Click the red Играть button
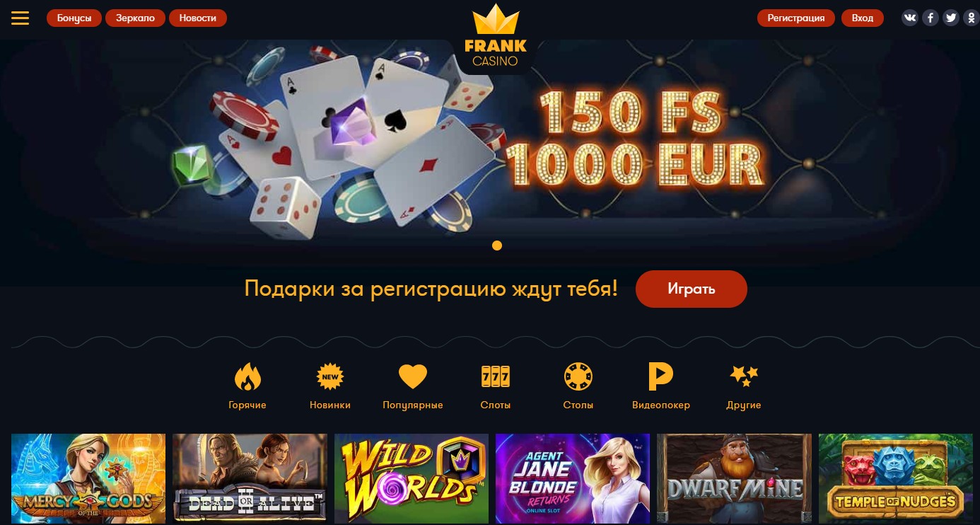980x525 pixels. (692, 289)
